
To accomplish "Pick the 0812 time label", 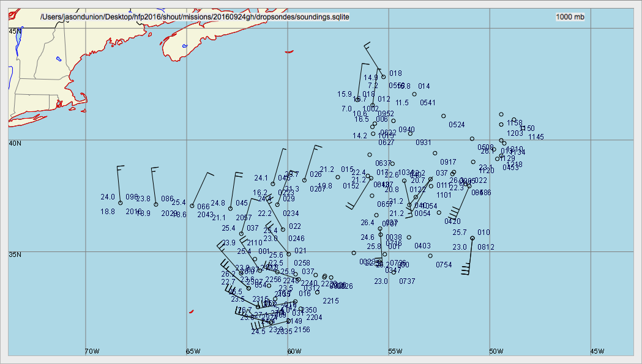I will tap(486, 247).
